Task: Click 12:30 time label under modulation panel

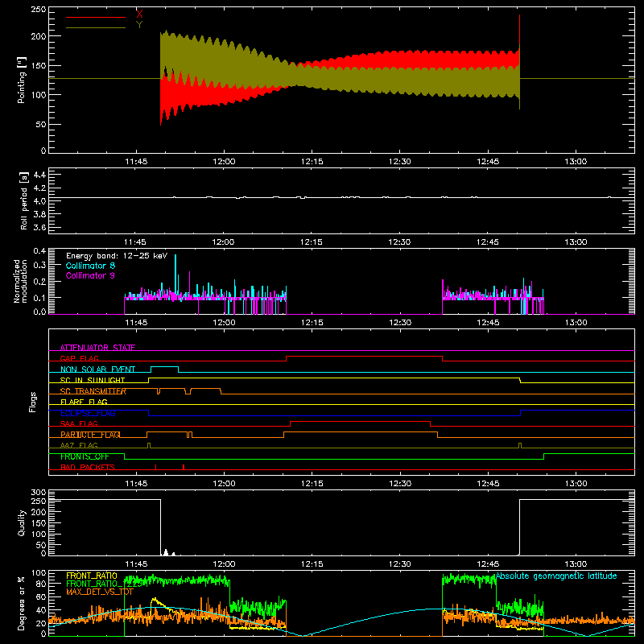Action: pyautogui.click(x=399, y=323)
